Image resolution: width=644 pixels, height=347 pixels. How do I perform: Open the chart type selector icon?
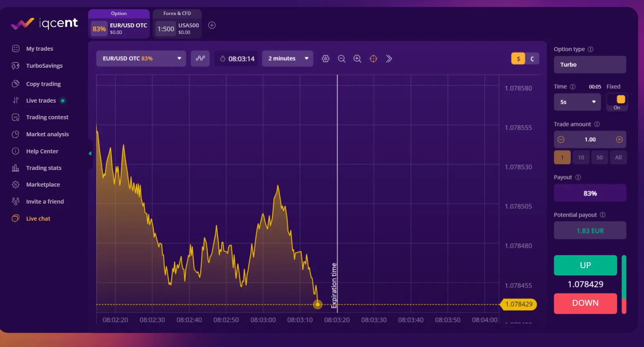pos(200,59)
